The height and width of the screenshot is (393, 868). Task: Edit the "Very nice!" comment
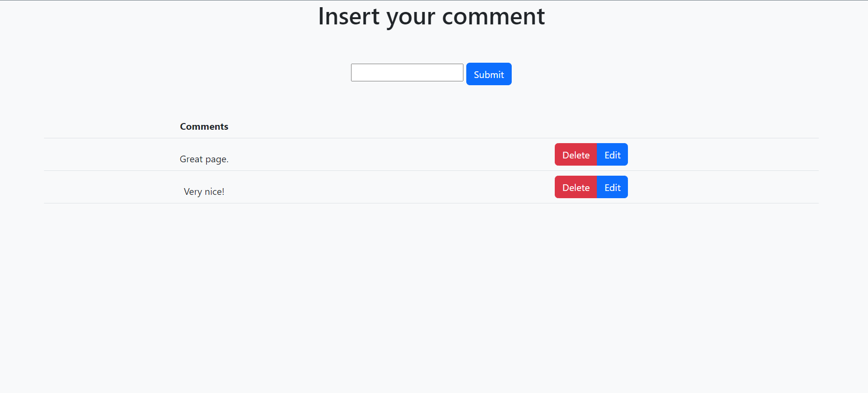pyautogui.click(x=612, y=187)
